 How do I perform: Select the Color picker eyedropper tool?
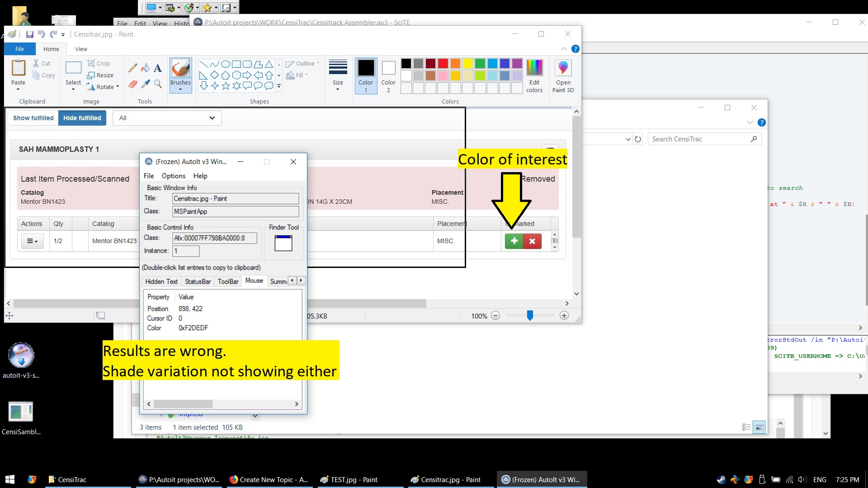click(x=145, y=84)
